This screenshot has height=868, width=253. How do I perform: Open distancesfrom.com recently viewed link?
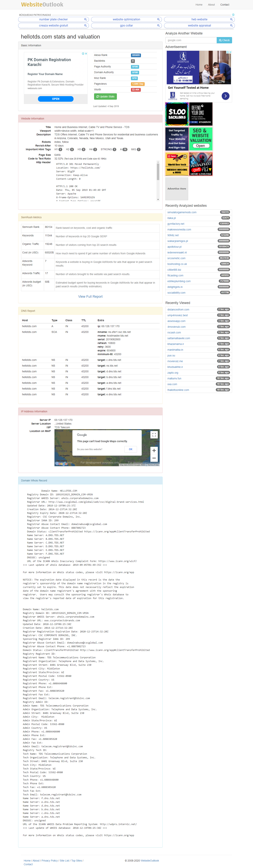click(x=178, y=309)
